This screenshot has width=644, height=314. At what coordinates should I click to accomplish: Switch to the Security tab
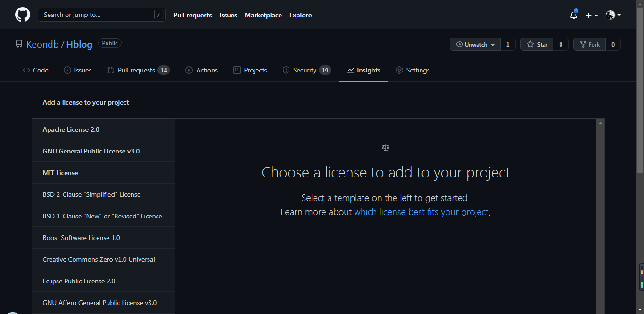(306, 70)
